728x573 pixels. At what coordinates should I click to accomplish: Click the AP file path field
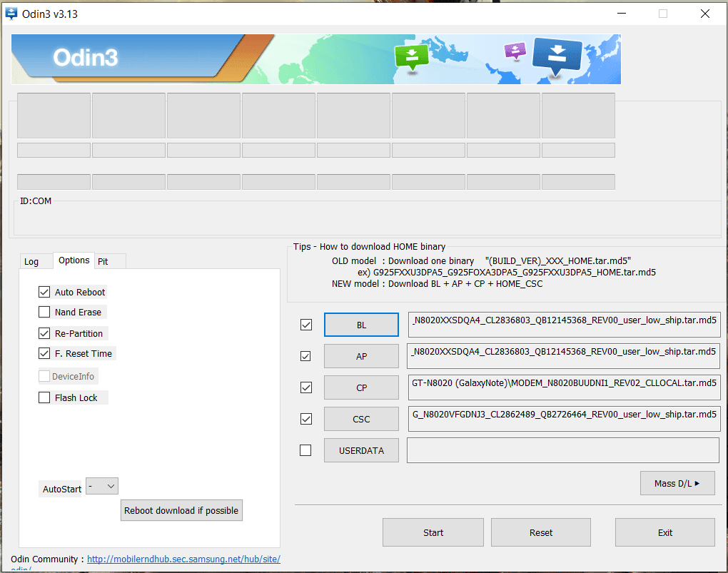[564, 356]
